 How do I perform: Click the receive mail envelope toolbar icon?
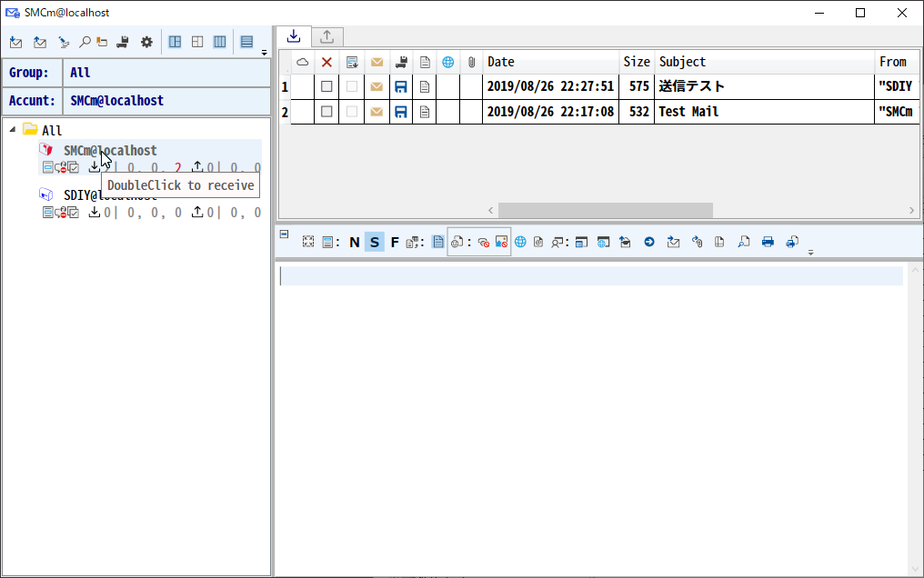[x=15, y=43]
